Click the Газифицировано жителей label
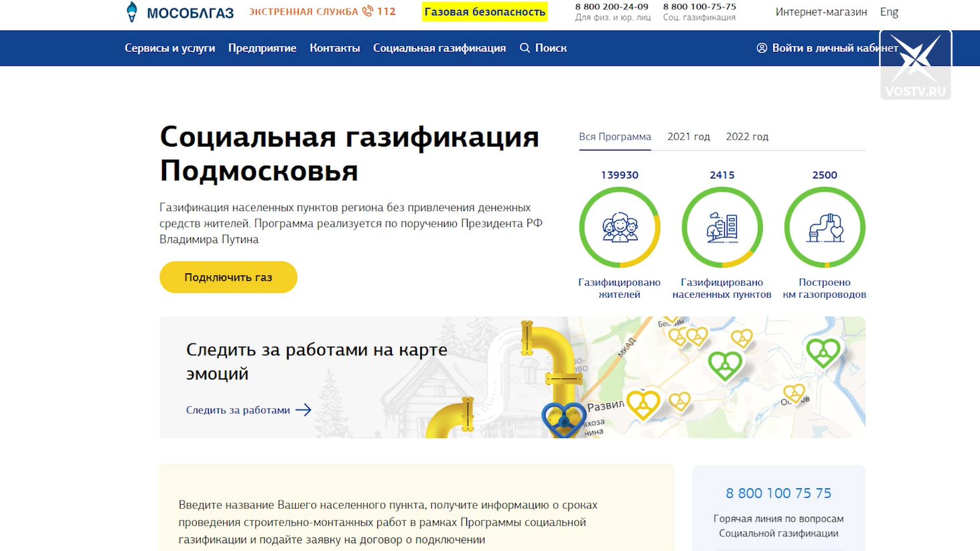 [620, 289]
